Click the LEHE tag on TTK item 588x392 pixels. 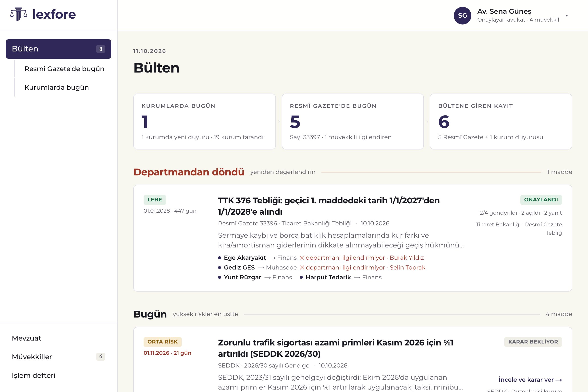pyautogui.click(x=155, y=200)
